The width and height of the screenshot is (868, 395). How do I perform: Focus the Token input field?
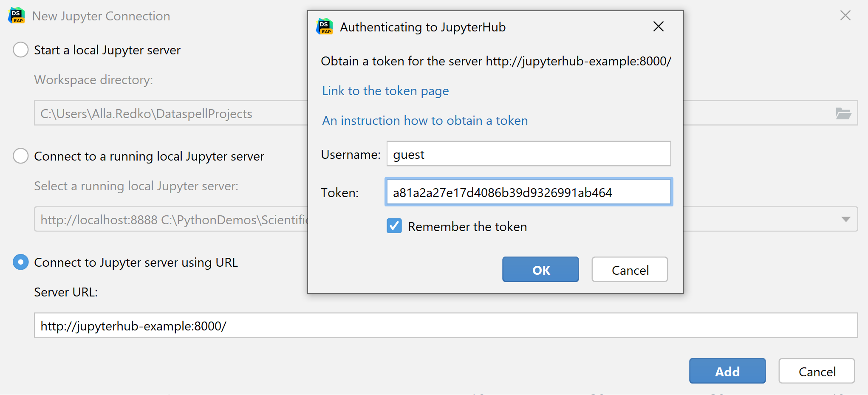point(528,192)
